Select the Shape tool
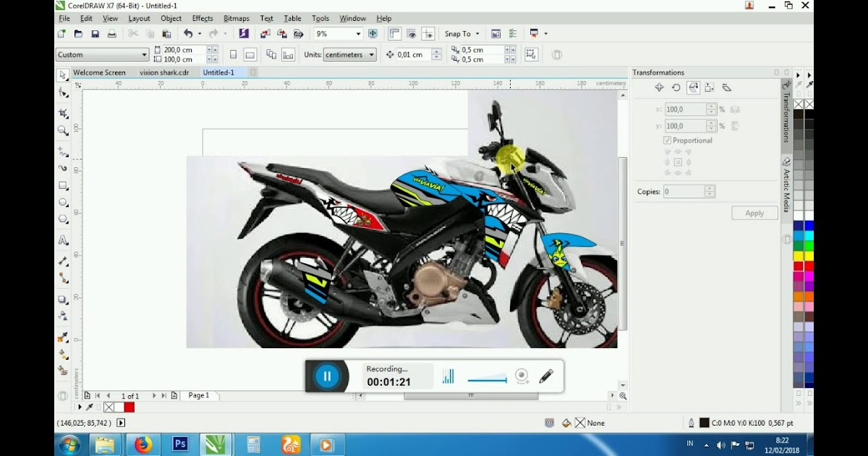 tap(63, 93)
